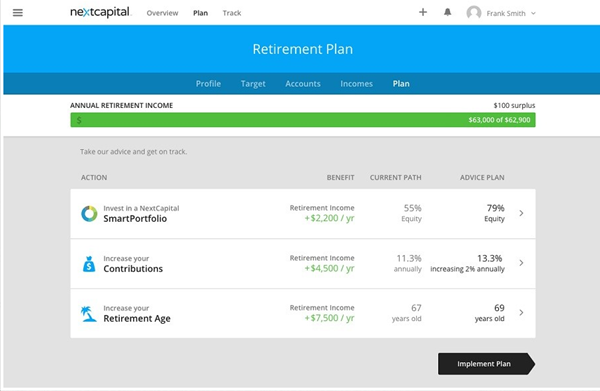
Task: Expand the Retirement Age row chevron
Action: point(521,313)
